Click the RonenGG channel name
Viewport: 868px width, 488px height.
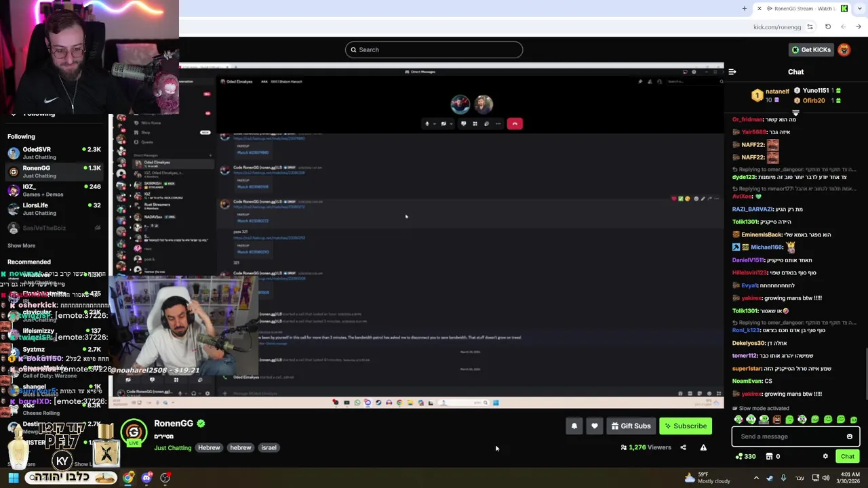[x=174, y=424]
